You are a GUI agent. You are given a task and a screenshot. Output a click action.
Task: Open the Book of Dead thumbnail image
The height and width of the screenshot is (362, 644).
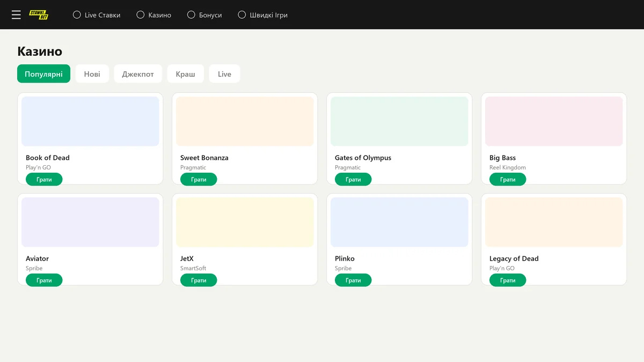[x=90, y=121]
